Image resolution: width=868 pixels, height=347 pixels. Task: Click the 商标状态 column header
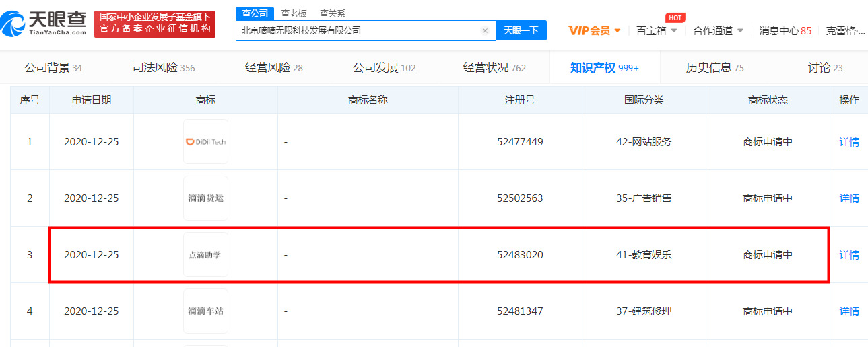768,100
